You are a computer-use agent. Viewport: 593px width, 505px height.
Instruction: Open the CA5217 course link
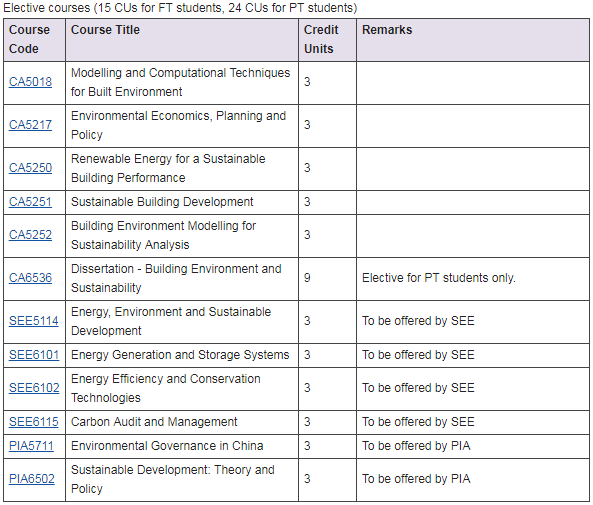click(x=30, y=125)
